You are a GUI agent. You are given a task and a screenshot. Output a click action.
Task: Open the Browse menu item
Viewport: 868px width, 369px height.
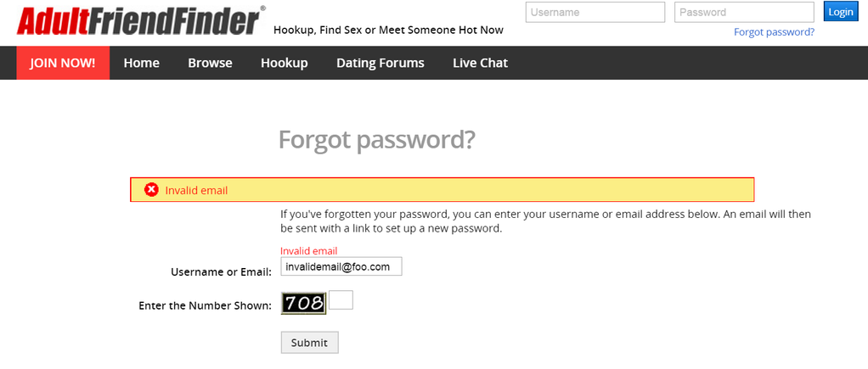(x=211, y=63)
